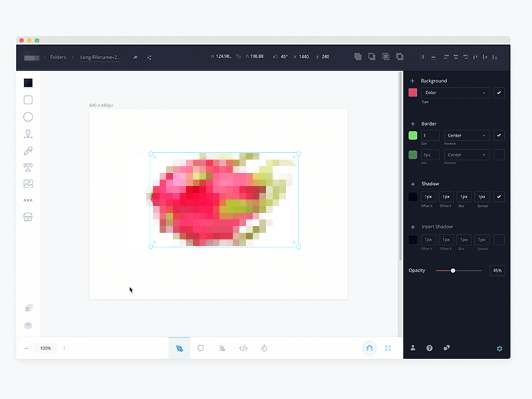Select the solid black square tool
The width and height of the screenshot is (532, 399).
pos(28,82)
